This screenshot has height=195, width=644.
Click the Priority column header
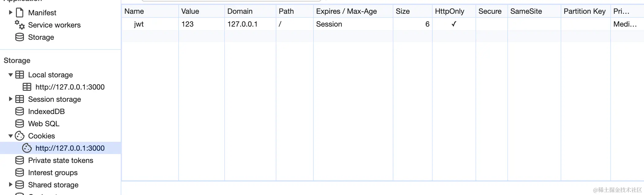pyautogui.click(x=627, y=11)
